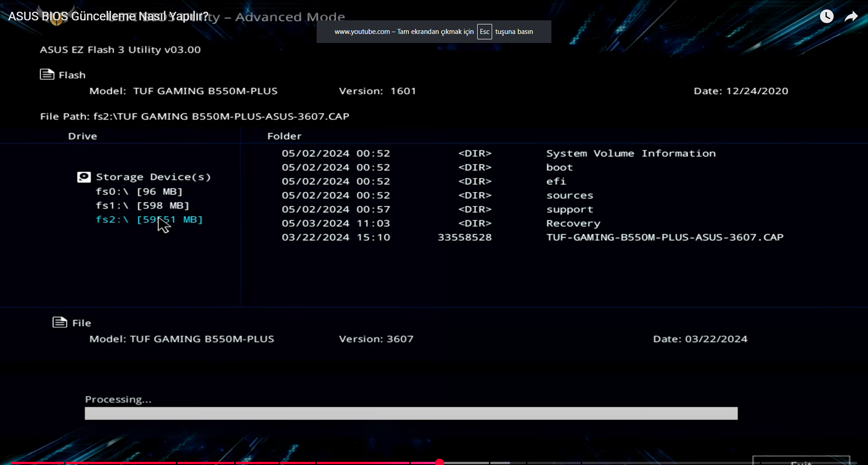Click File Model: TUF GAMING B550M-PLUS text
The width and height of the screenshot is (868, 465).
(181, 339)
